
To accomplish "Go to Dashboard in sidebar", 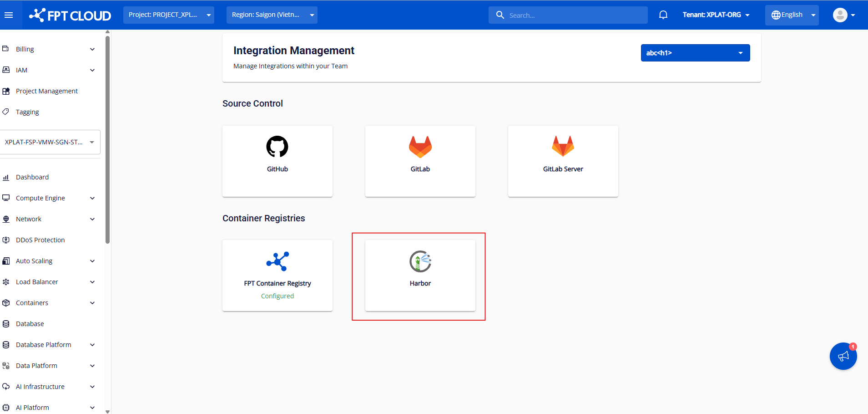I will (x=32, y=177).
